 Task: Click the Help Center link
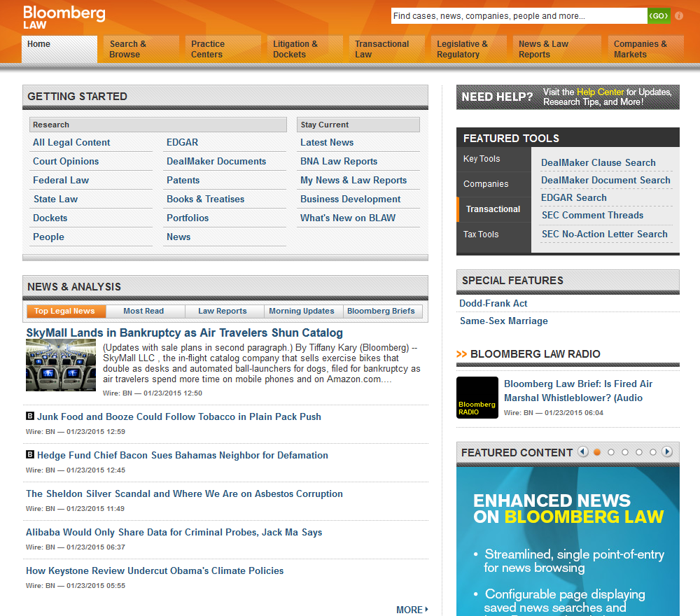click(x=600, y=92)
